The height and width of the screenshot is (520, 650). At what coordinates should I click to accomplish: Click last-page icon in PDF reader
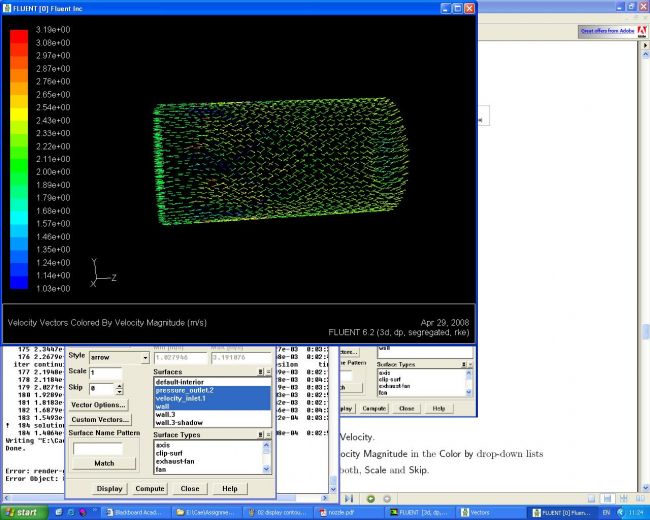coord(349,499)
